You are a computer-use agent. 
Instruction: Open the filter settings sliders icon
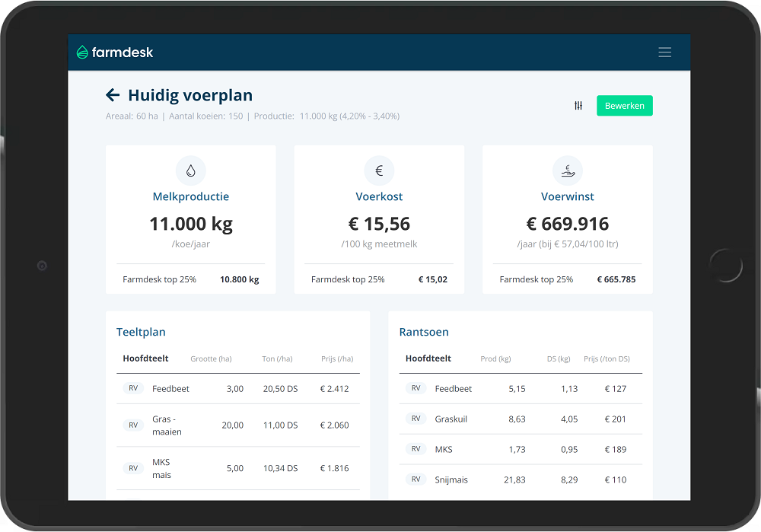point(578,106)
